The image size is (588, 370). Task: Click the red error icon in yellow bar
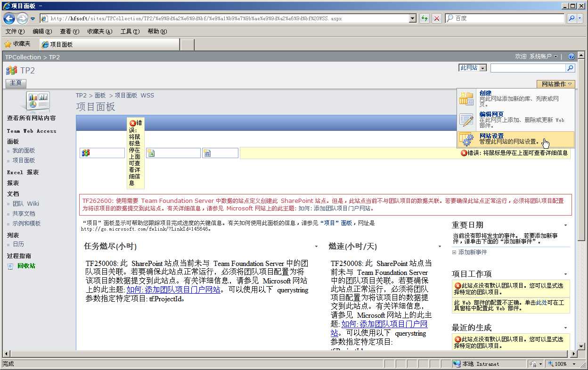click(x=464, y=153)
